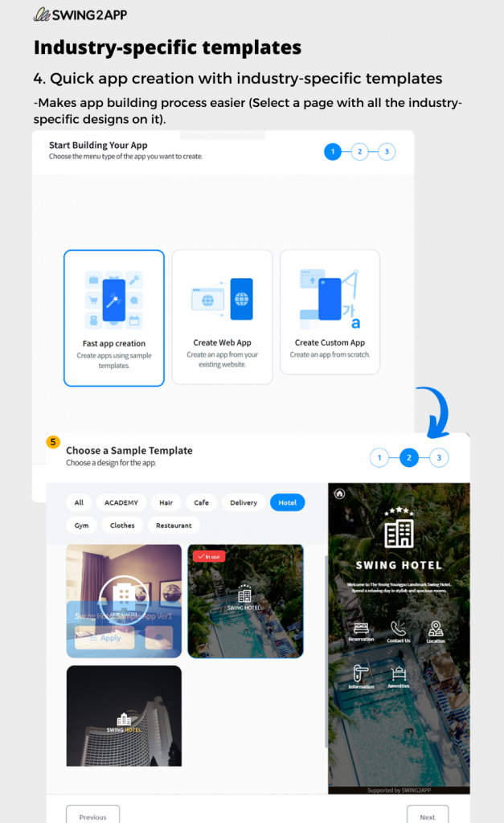Click step 1 in Start Building stepper

click(333, 152)
